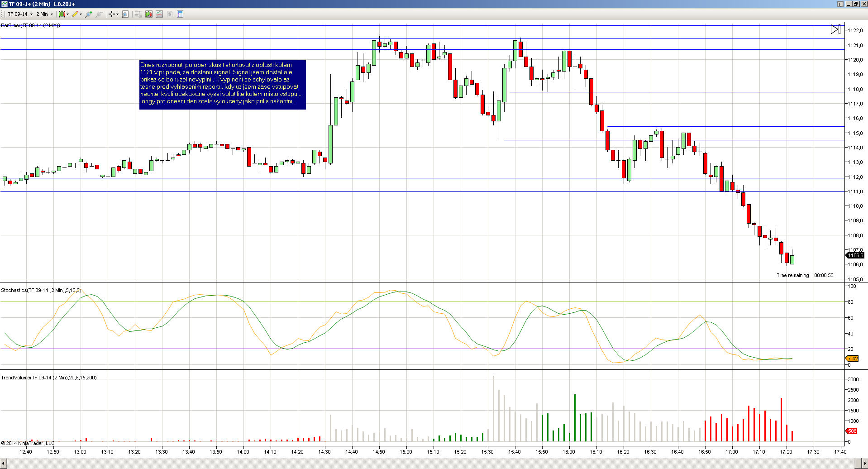Click the zoom in magnifier icon
The image size is (868, 469).
[89, 14]
